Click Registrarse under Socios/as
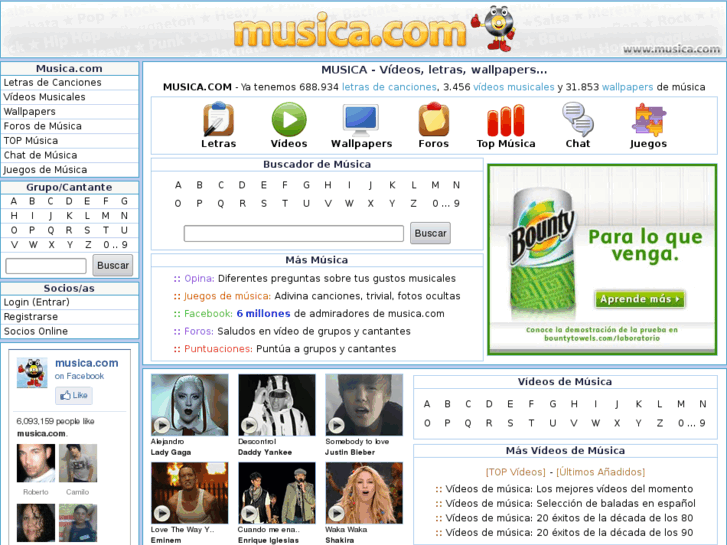Screen dimensions: 727x545 click(31, 317)
